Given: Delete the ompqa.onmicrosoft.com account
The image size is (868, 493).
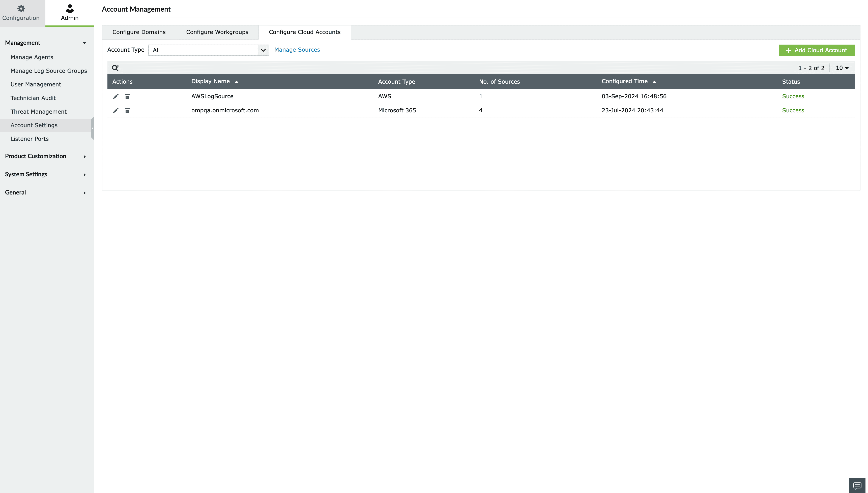Looking at the screenshot, I should (x=127, y=111).
